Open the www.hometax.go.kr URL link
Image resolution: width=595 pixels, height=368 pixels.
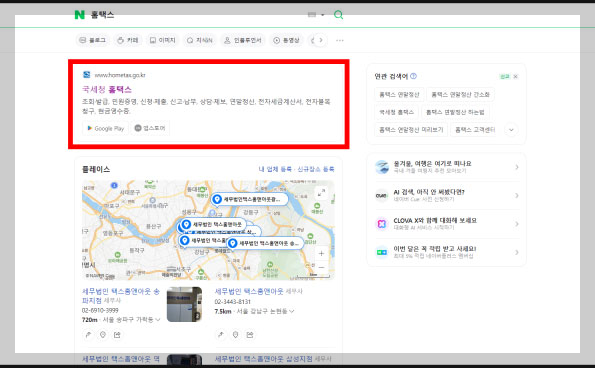(120, 75)
